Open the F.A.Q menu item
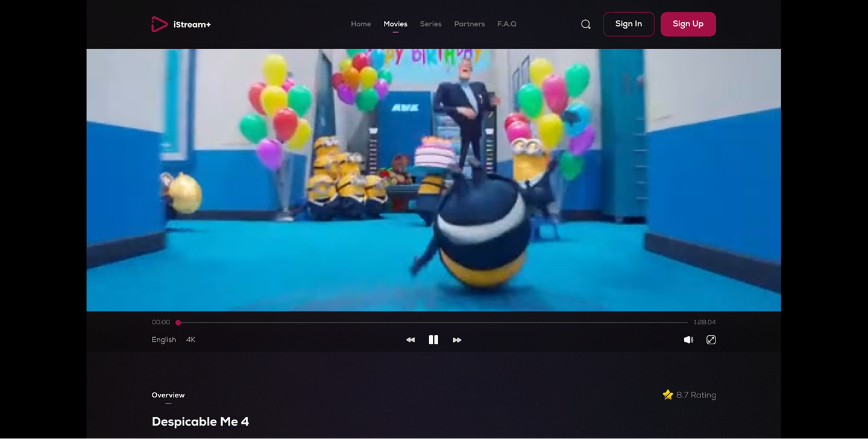The width and height of the screenshot is (868, 439). [507, 24]
